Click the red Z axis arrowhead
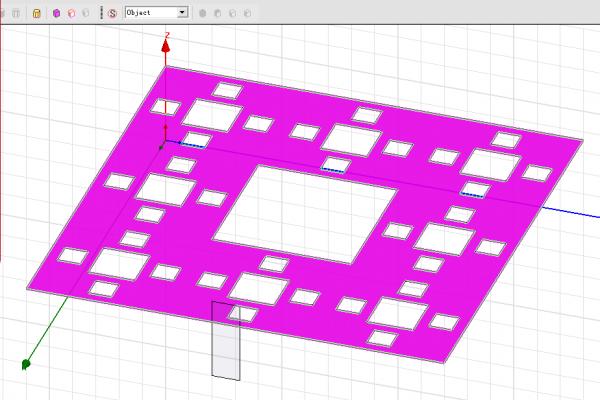600x400 pixels. [165, 46]
